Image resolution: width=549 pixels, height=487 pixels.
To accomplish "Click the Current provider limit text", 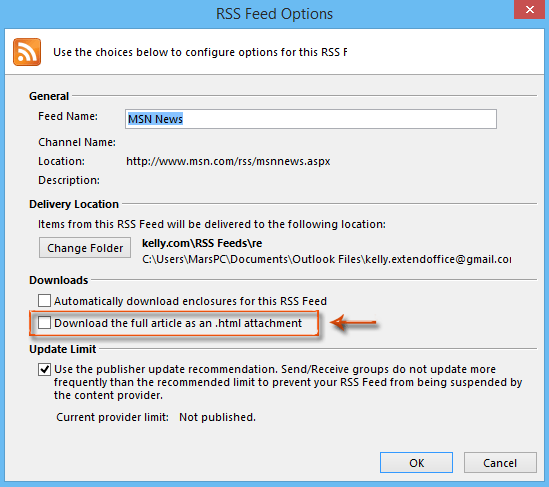I will pyautogui.click(x=112, y=417).
